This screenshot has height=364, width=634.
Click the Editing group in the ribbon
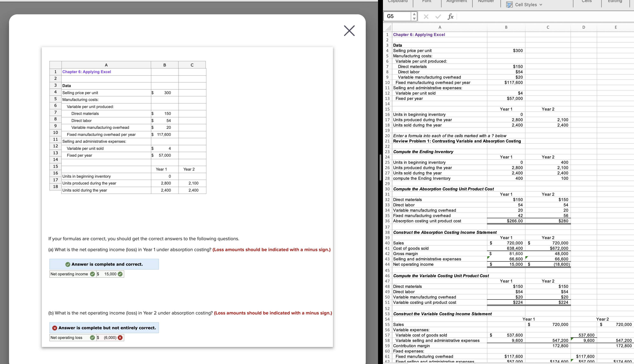point(615,1)
